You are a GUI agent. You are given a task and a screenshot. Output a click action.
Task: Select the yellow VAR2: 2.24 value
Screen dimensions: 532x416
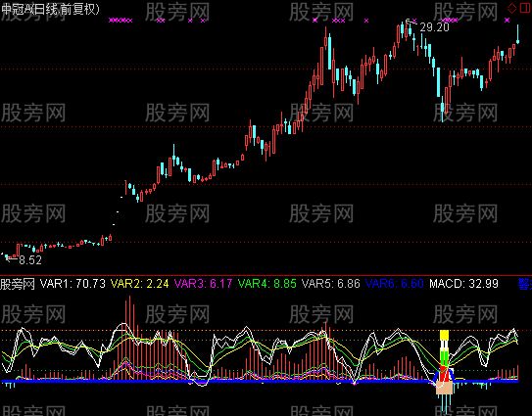pos(140,284)
